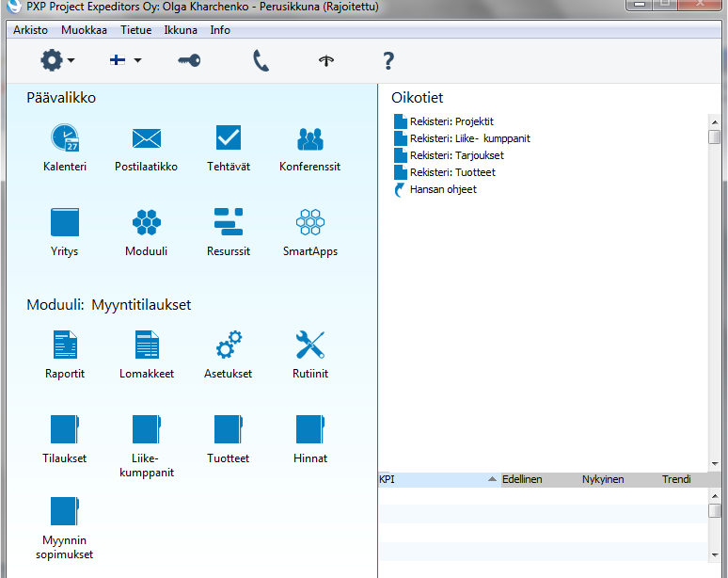Click the Trendi column header
The height and width of the screenshot is (578, 728).
(x=676, y=479)
